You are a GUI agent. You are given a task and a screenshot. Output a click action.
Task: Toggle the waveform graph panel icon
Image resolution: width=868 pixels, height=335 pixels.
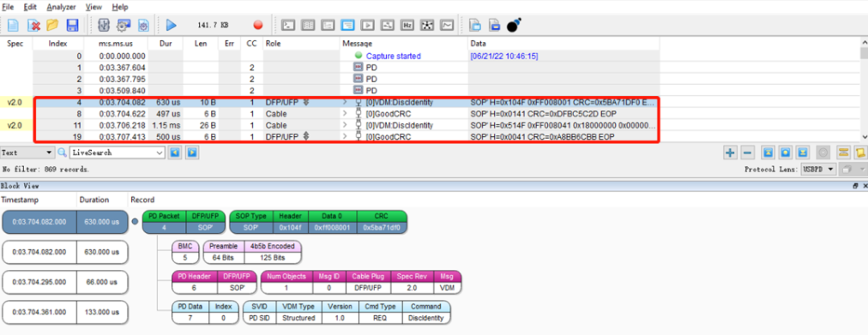(447, 25)
